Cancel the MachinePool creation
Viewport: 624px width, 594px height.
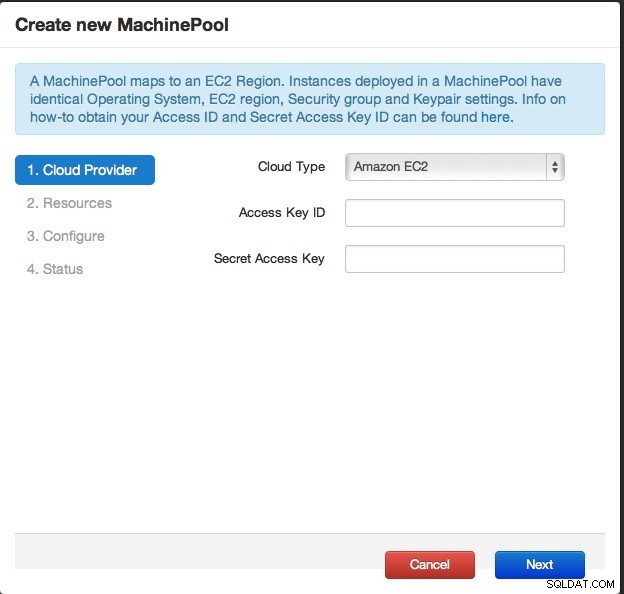click(x=430, y=565)
